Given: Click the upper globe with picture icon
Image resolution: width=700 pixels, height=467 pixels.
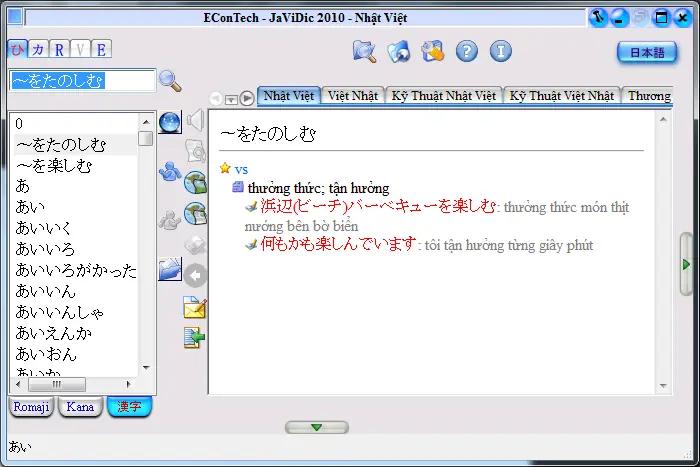Looking at the screenshot, I should point(196,183).
